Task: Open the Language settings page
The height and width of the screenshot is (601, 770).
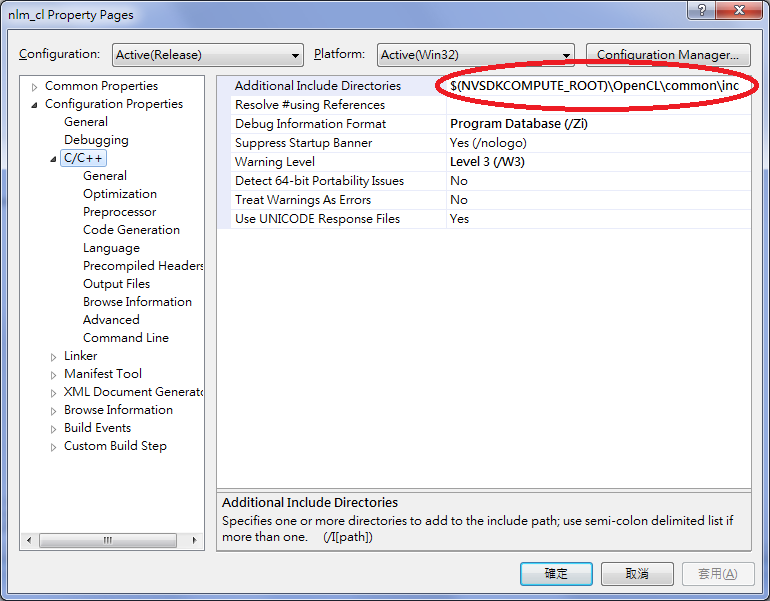Action: 111,248
